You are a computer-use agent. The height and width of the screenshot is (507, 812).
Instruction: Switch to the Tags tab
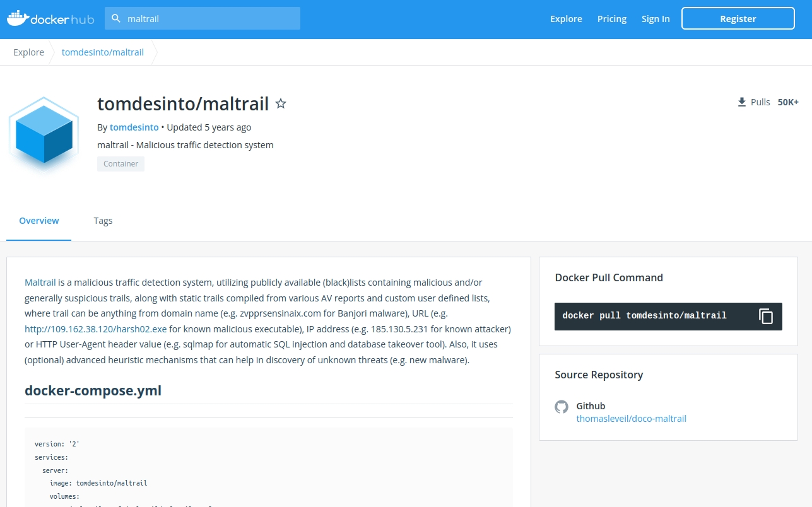[x=103, y=221]
